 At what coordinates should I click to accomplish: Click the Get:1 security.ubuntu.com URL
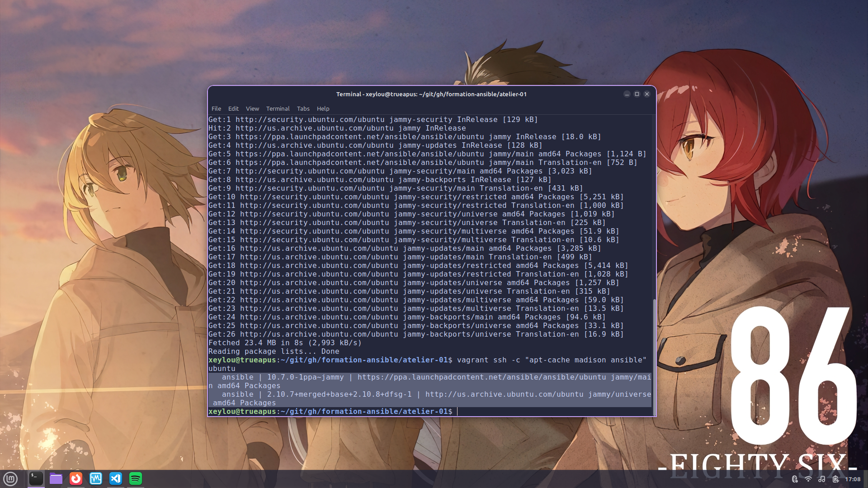pyautogui.click(x=310, y=120)
